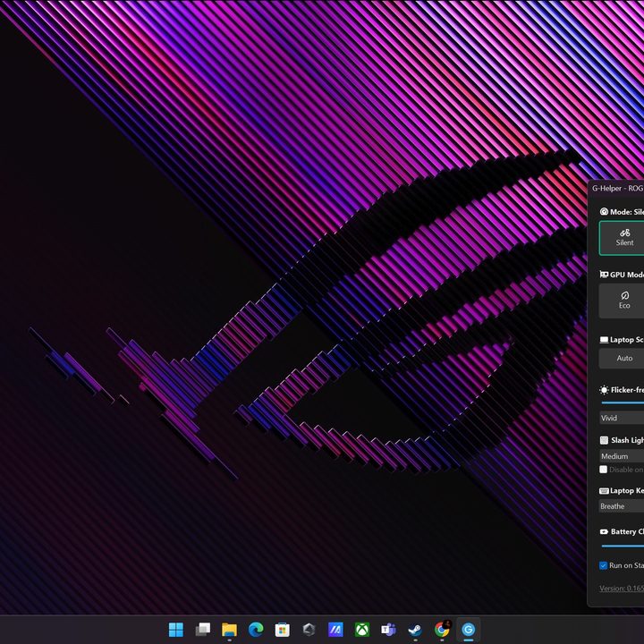Click the Slash Lighting section icon
This screenshot has width=644, height=644.
coord(604,440)
